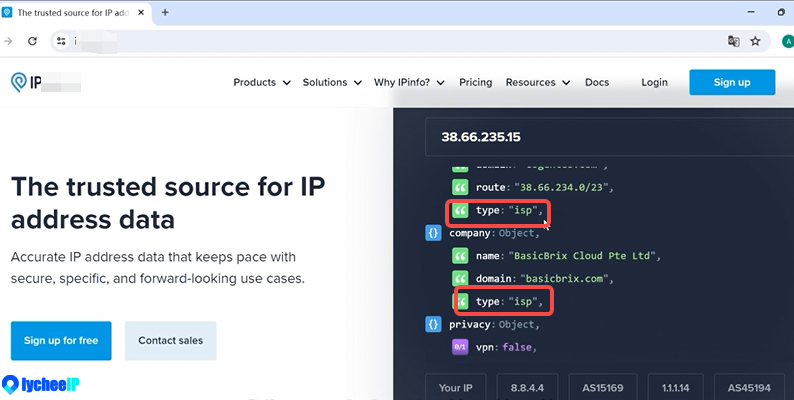
Task: Click the translate page icon
Action: click(733, 41)
